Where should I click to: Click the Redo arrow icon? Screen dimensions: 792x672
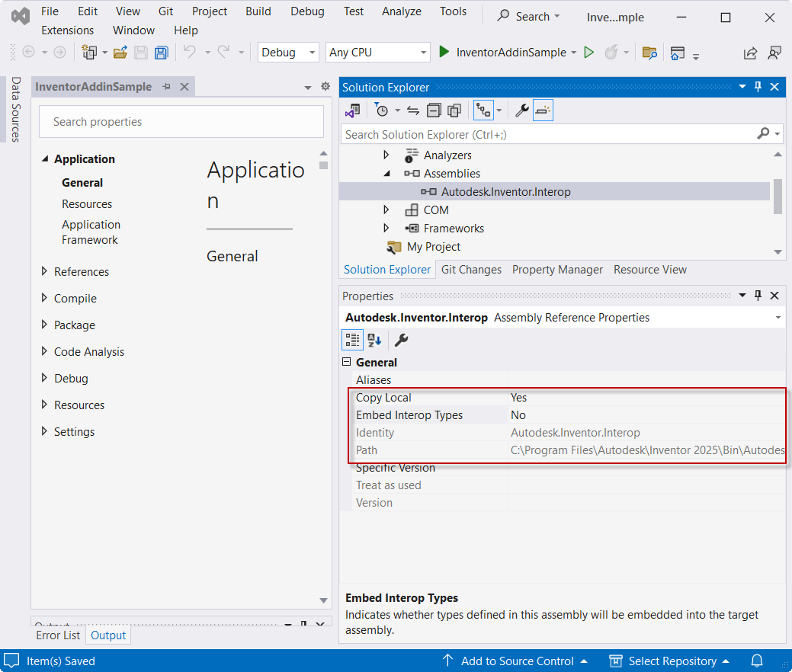(x=223, y=52)
